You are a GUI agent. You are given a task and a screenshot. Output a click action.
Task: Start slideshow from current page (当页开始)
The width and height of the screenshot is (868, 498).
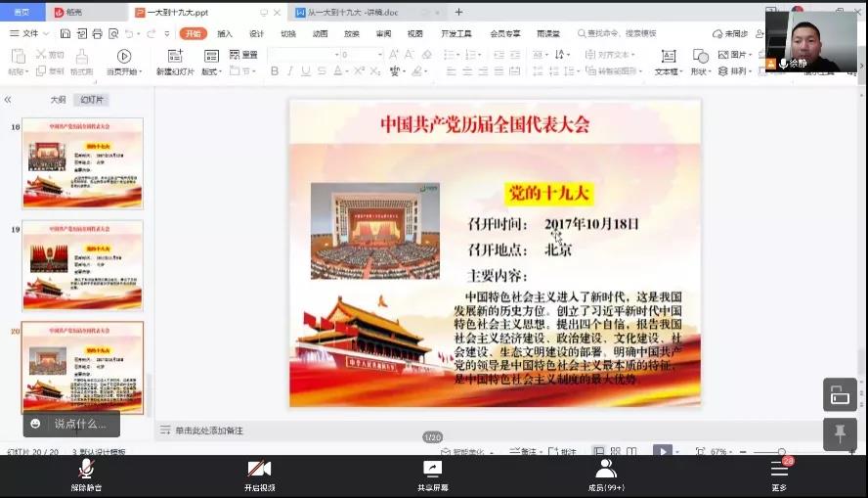(x=124, y=62)
